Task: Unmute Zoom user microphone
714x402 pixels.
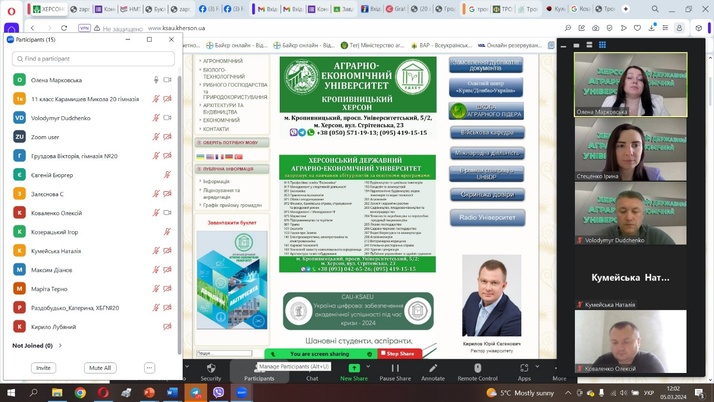Action: point(156,137)
